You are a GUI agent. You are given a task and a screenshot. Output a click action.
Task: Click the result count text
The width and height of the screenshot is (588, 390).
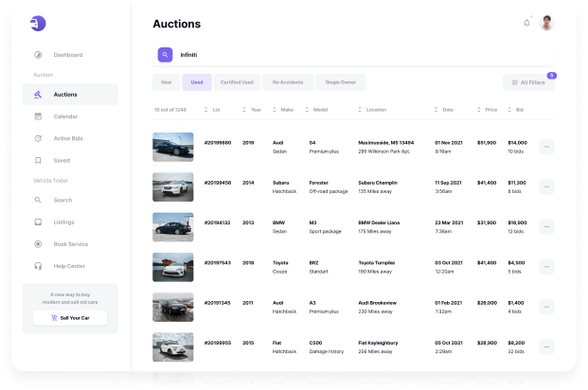tap(170, 110)
